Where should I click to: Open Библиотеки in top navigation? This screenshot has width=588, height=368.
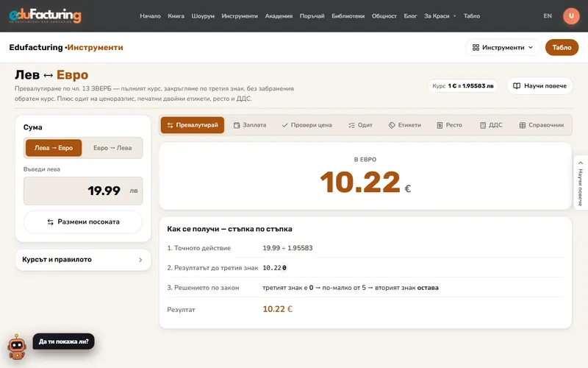click(348, 15)
